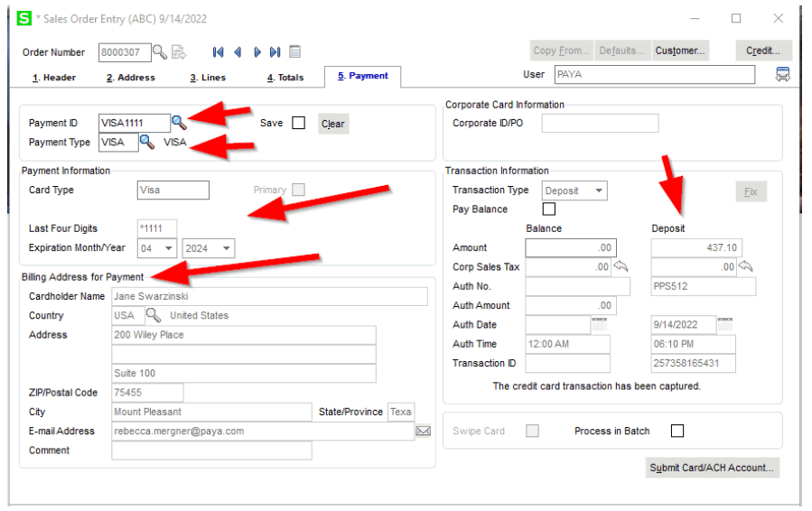Switch to the 2. Address tab

[x=130, y=78]
